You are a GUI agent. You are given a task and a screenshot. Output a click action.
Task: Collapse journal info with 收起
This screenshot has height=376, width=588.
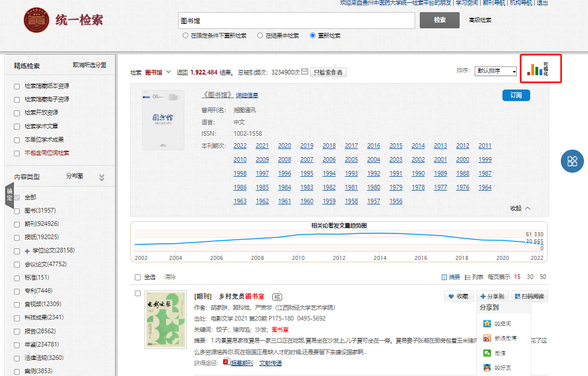(520, 208)
